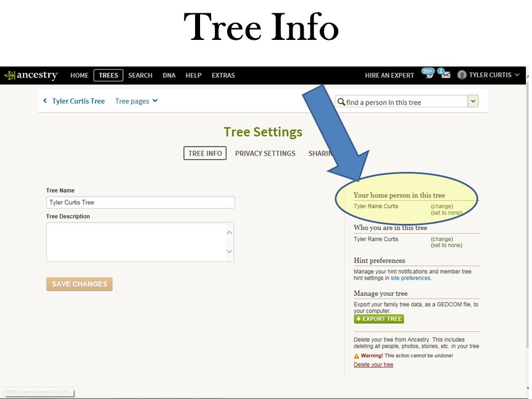Click the Manage your tree heading

point(381,294)
